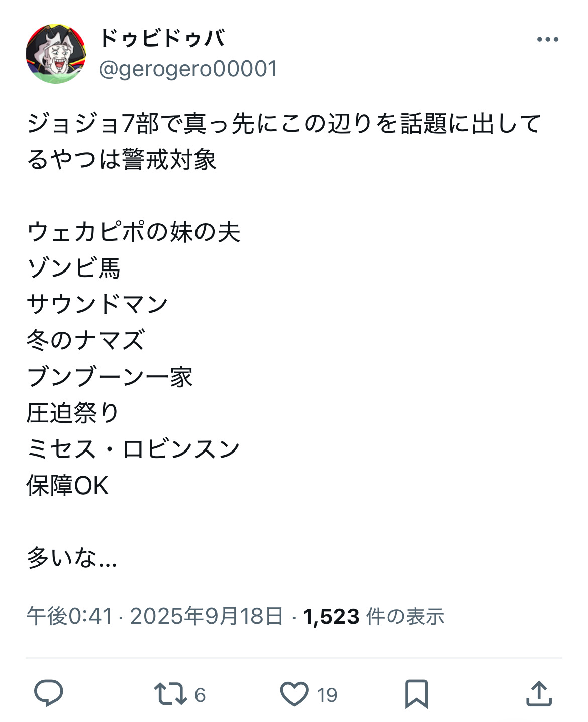Click the repost count 6

click(200, 695)
